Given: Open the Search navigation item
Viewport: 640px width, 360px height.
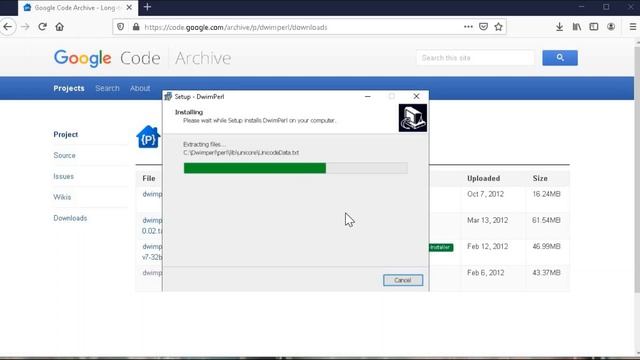Looking at the screenshot, I should pos(107,88).
